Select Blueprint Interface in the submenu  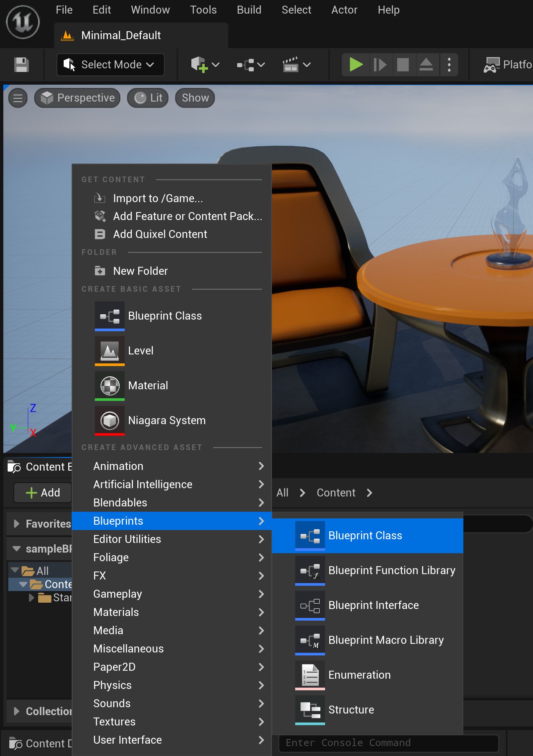click(373, 605)
